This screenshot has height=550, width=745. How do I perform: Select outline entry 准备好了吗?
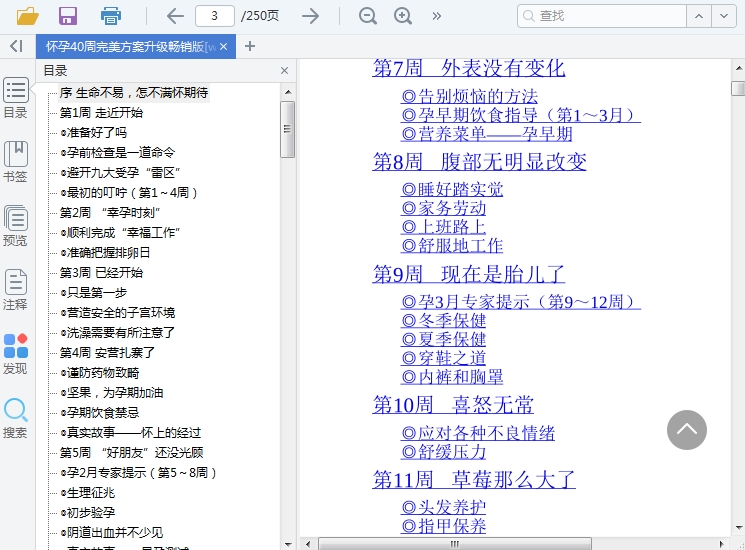point(94,133)
